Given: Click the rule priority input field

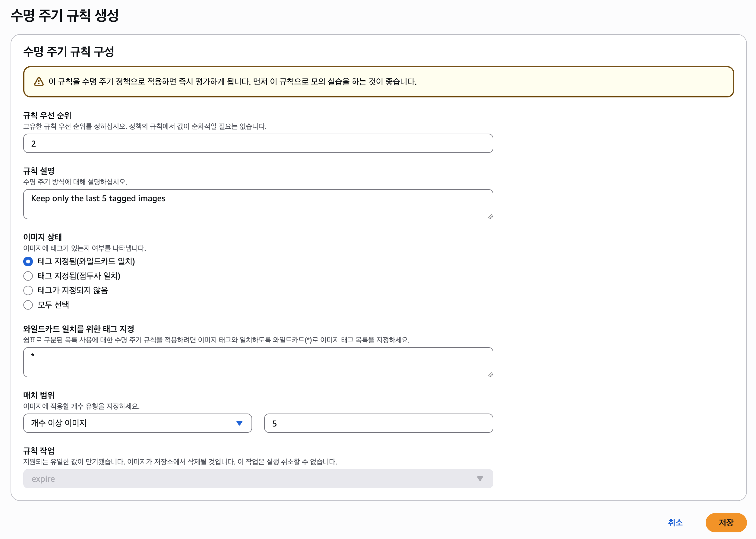Looking at the screenshot, I should [x=258, y=143].
